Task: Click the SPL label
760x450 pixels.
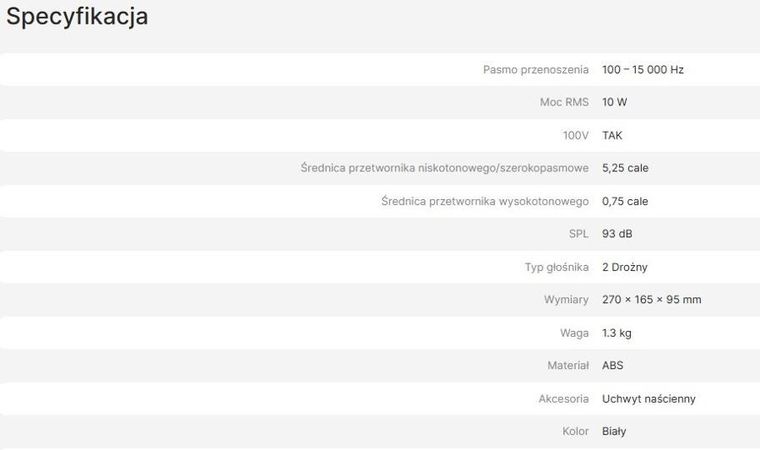Action: point(578,234)
